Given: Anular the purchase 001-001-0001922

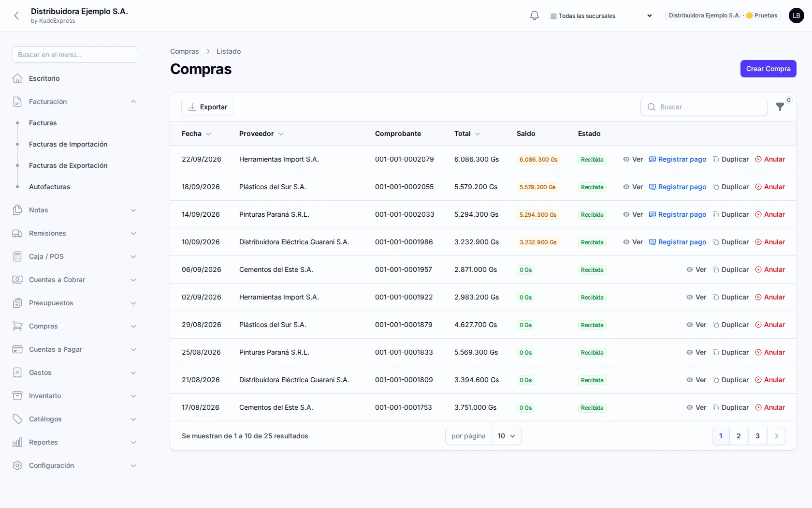Looking at the screenshot, I should (770, 297).
